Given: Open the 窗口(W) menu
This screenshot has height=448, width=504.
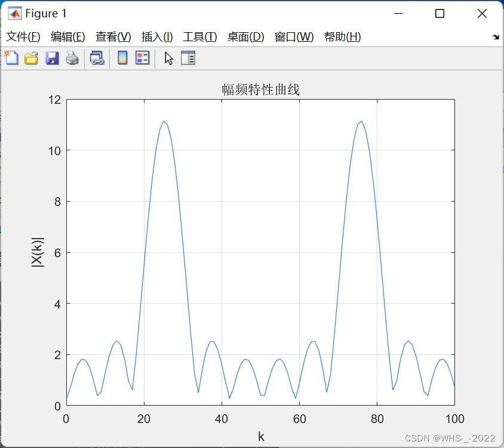Looking at the screenshot, I should pos(294,36).
